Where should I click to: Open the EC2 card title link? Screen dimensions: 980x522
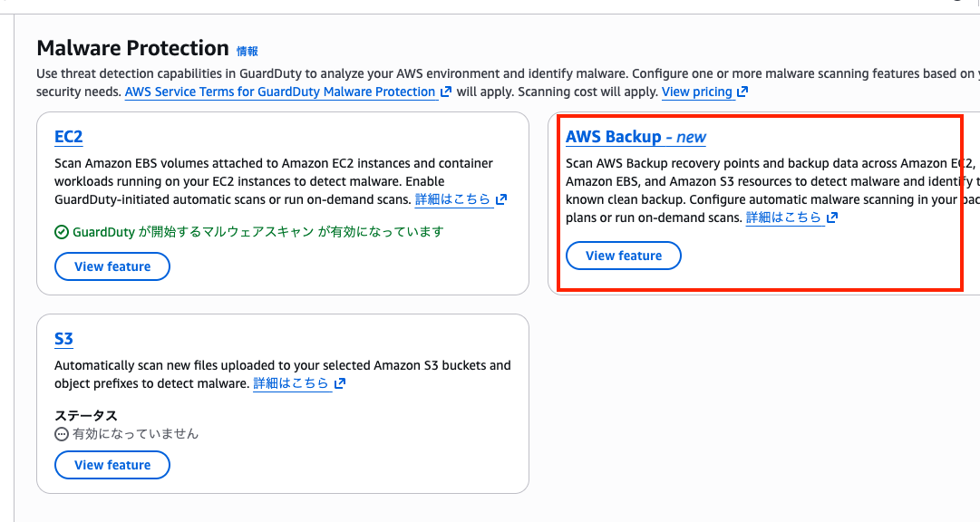tap(69, 137)
